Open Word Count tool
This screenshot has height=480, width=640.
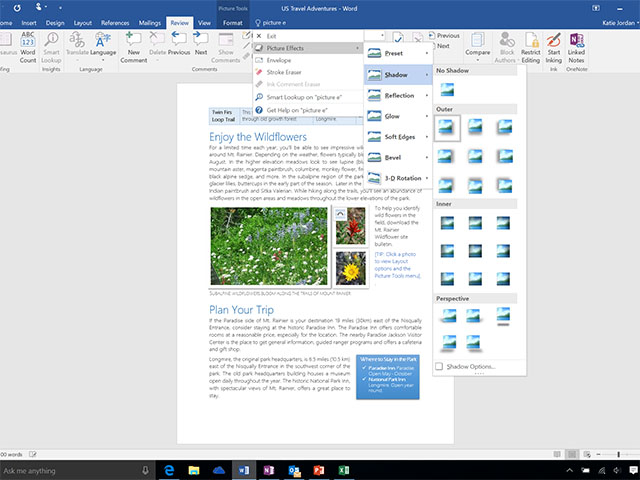27,48
